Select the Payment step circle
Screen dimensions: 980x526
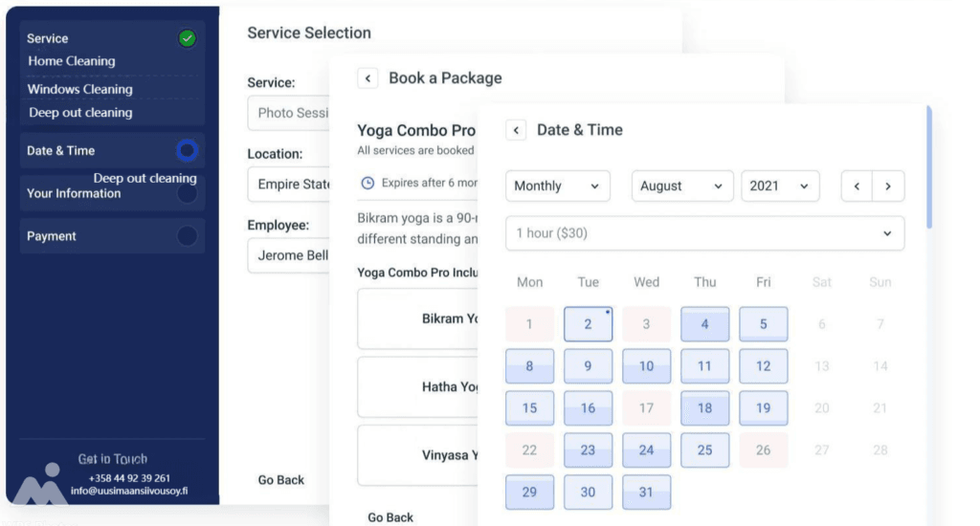click(x=187, y=236)
